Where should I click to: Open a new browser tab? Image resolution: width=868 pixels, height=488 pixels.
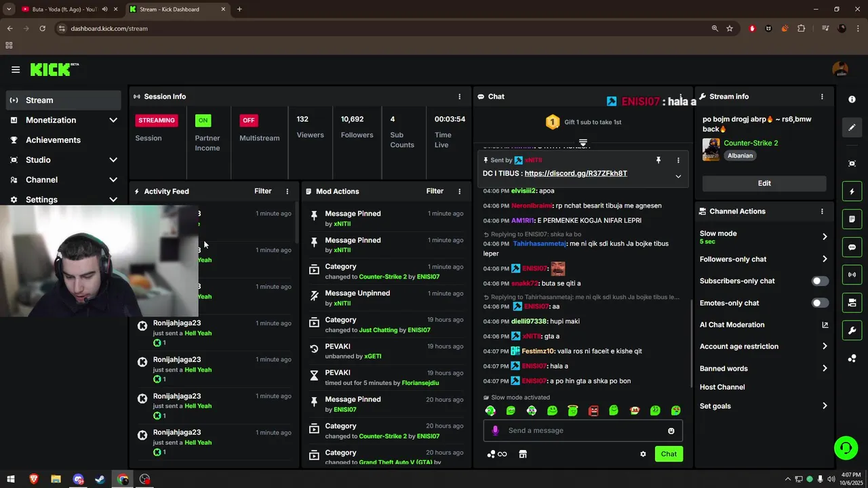pos(239,9)
